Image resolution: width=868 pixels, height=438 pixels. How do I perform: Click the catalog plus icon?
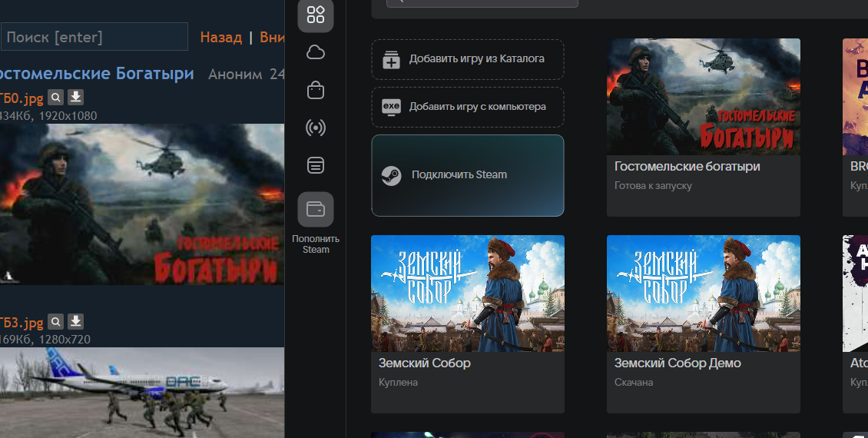(x=392, y=59)
